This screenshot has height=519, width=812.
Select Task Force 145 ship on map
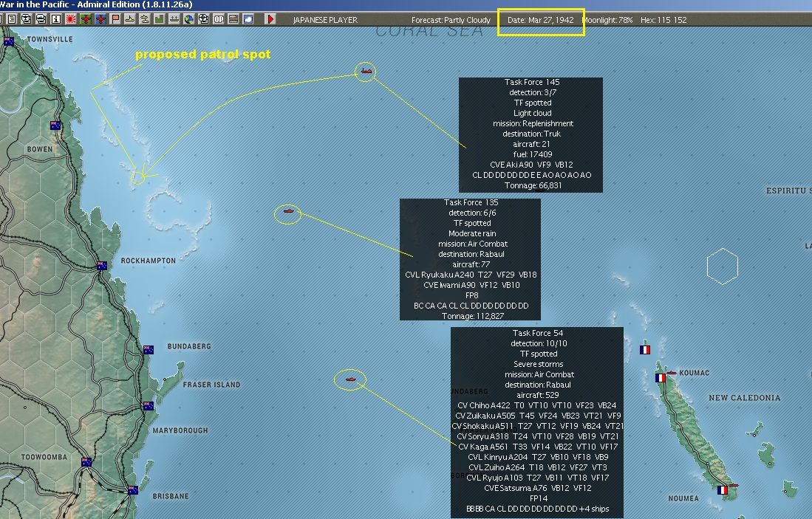coord(366,72)
